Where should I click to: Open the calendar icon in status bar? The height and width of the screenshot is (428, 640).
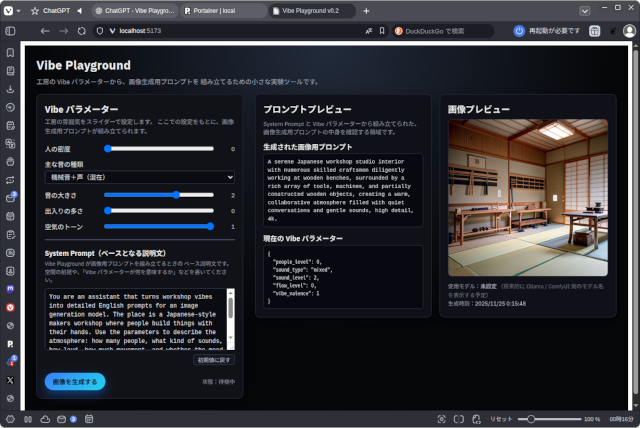(x=91, y=418)
